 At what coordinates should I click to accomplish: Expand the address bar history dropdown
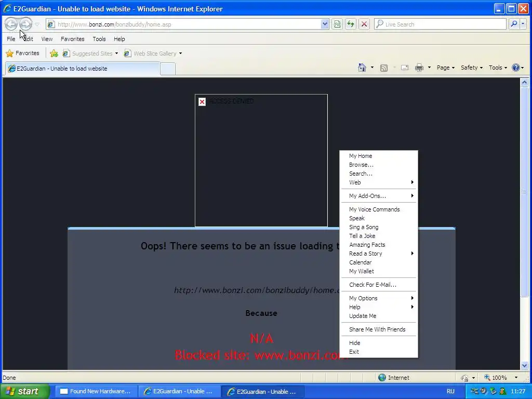(x=325, y=24)
